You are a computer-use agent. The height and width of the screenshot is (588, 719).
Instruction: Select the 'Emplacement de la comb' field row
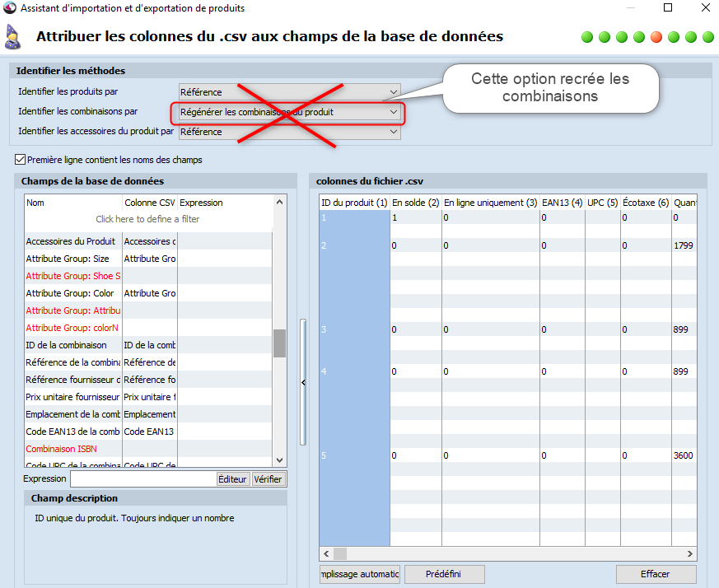point(148,414)
